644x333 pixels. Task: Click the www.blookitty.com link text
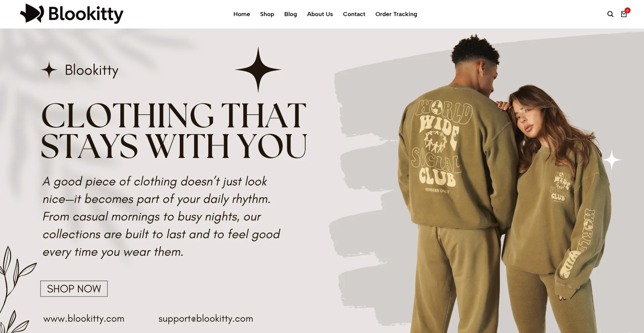pyautogui.click(x=84, y=319)
